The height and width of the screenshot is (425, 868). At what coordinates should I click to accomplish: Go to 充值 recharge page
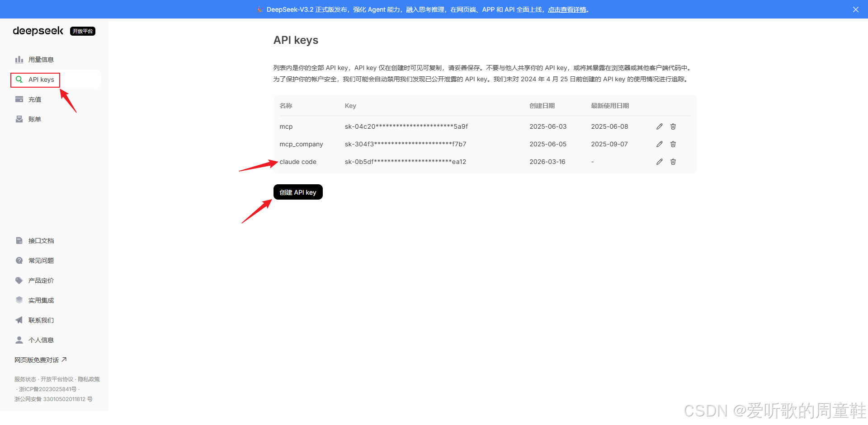click(x=35, y=99)
